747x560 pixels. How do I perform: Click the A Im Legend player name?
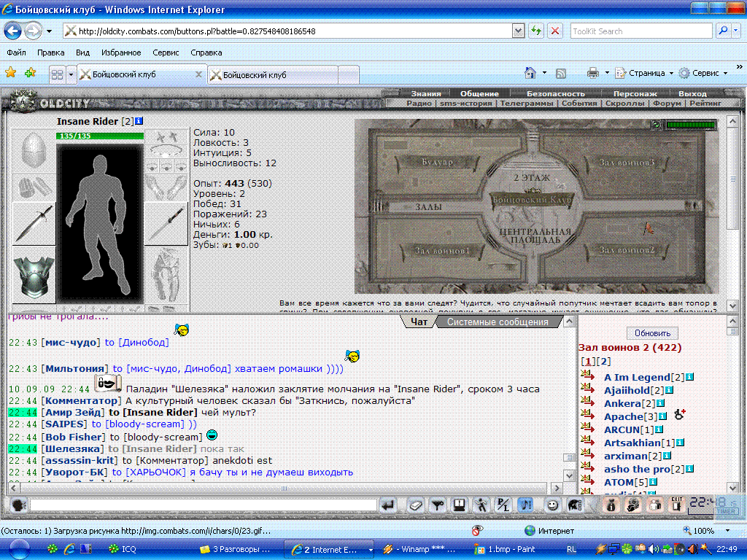tap(637, 377)
